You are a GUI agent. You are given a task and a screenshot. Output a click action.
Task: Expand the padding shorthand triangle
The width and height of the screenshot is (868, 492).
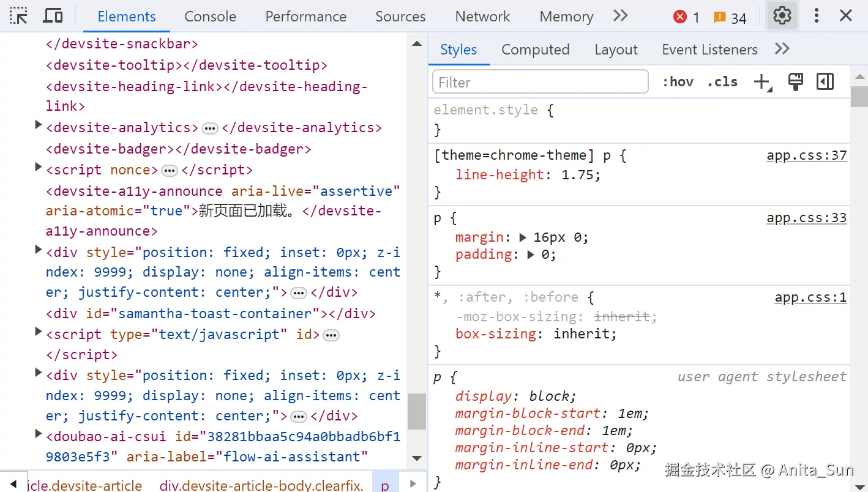[x=531, y=254]
